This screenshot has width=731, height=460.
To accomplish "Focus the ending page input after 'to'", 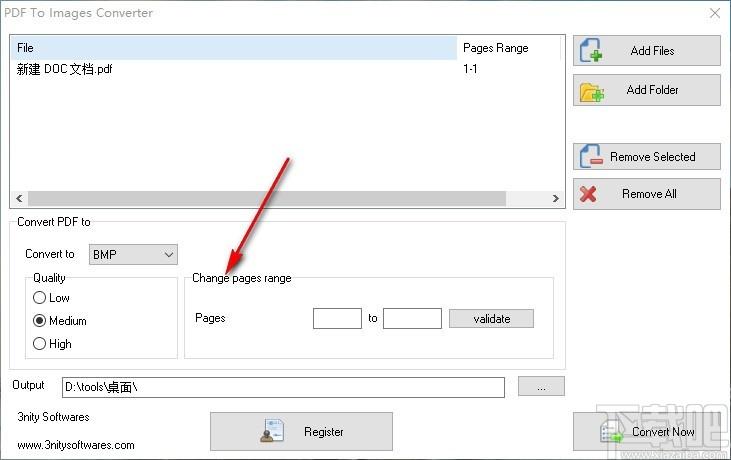I will tap(412, 318).
